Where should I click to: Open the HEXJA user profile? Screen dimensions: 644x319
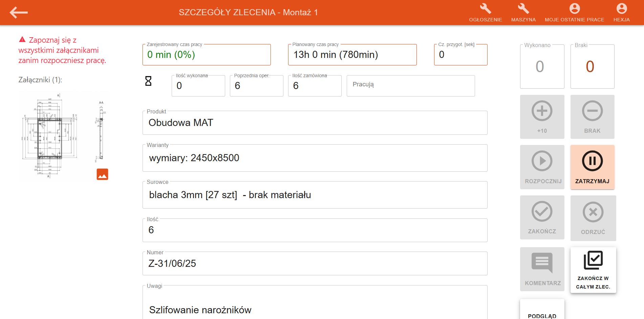[621, 13]
